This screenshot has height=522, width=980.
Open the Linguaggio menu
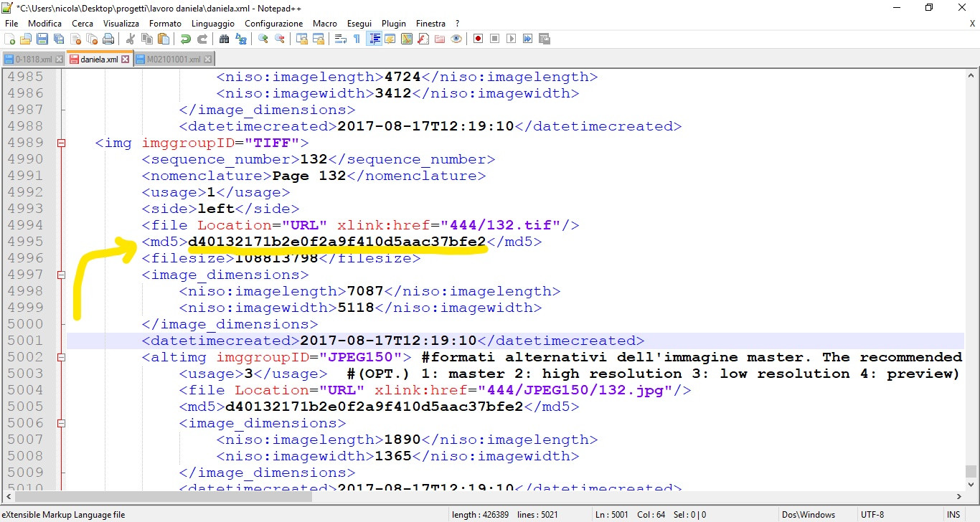[213, 24]
